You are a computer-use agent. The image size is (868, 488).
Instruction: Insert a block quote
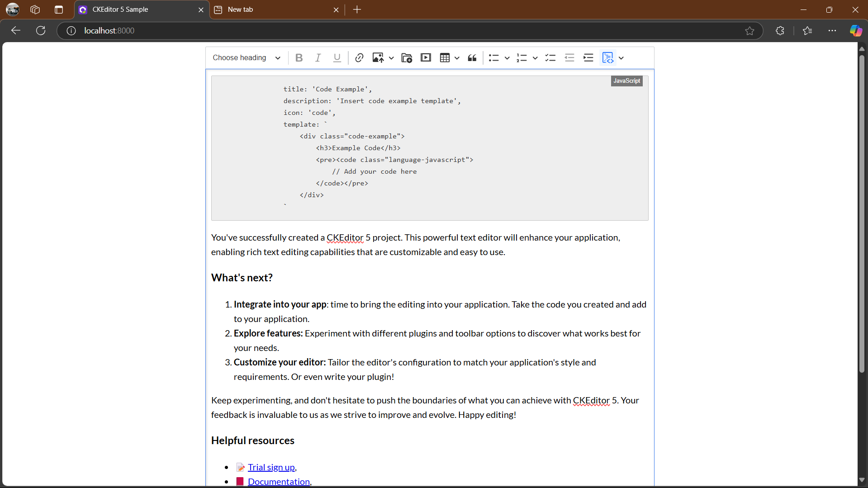[472, 57]
